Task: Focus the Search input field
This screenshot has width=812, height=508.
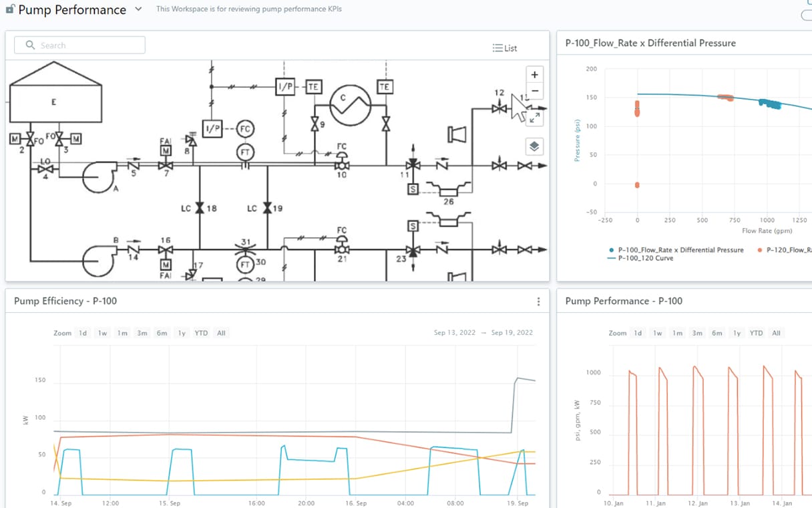Action: (x=87, y=45)
